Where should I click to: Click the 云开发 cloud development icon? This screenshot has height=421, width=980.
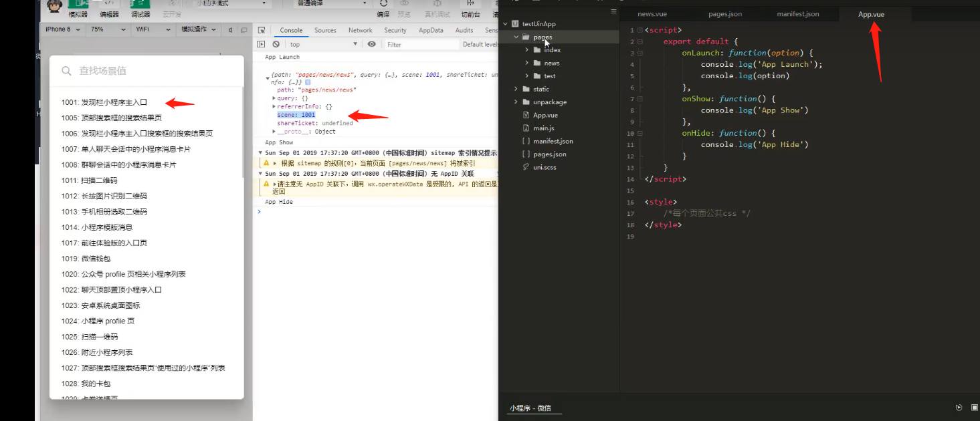(x=171, y=4)
